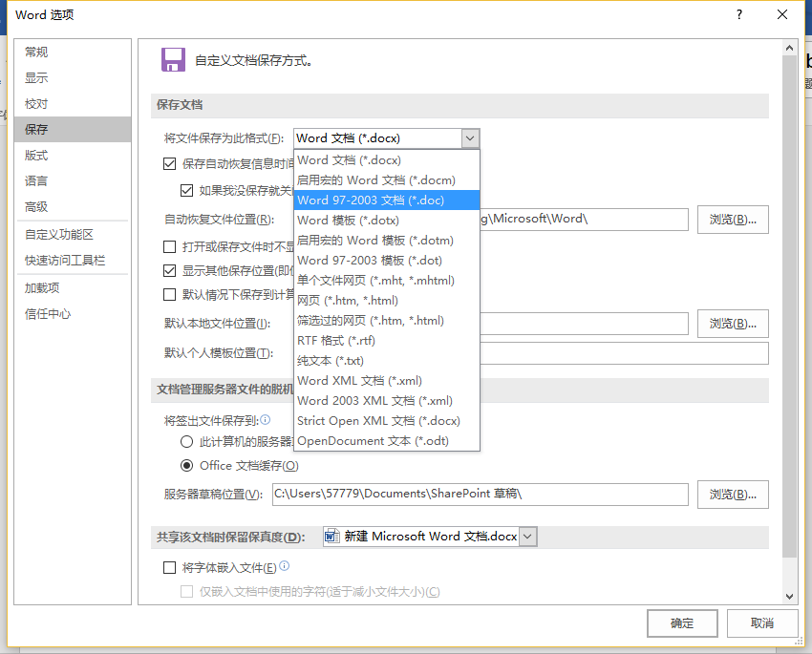Choose 启用宏的 Word 模板 (*.dotm)
Image resolution: width=812 pixels, height=654 pixels.
coord(386,240)
